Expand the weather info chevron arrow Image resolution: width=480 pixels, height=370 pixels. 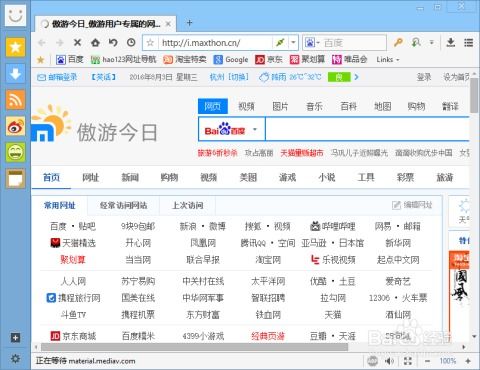pyautogui.click(x=356, y=77)
